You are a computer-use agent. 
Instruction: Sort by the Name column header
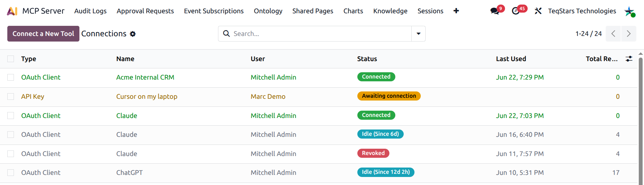click(x=125, y=59)
